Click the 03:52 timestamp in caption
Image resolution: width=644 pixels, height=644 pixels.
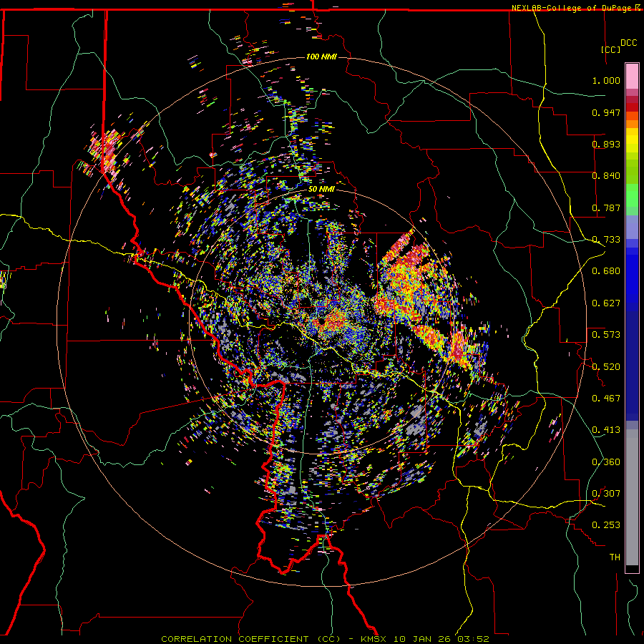pos(474,639)
